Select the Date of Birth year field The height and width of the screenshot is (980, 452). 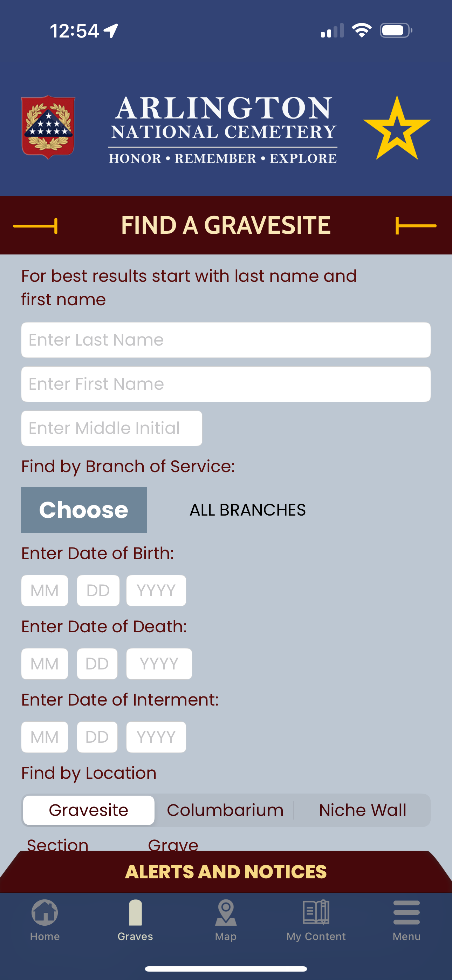click(156, 591)
